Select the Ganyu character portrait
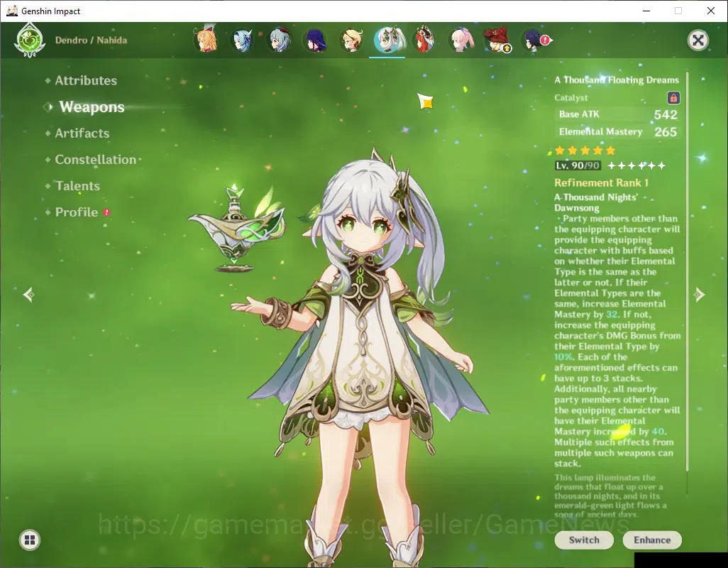 [x=280, y=40]
